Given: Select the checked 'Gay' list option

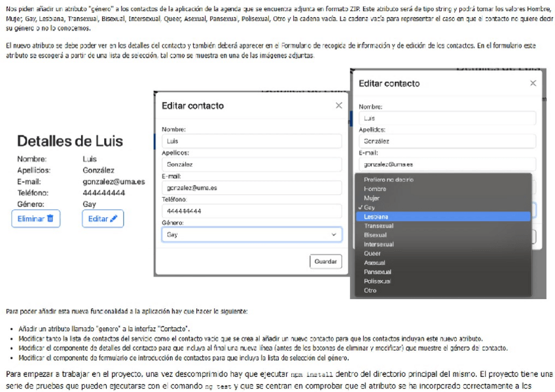Looking at the screenshot, I should [x=443, y=207].
